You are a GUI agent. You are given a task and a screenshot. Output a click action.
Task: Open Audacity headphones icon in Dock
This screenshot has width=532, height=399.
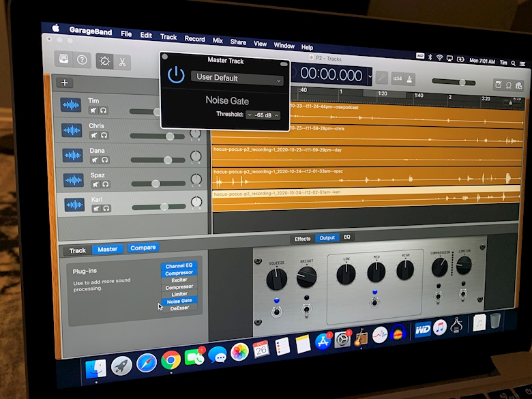[x=398, y=333]
